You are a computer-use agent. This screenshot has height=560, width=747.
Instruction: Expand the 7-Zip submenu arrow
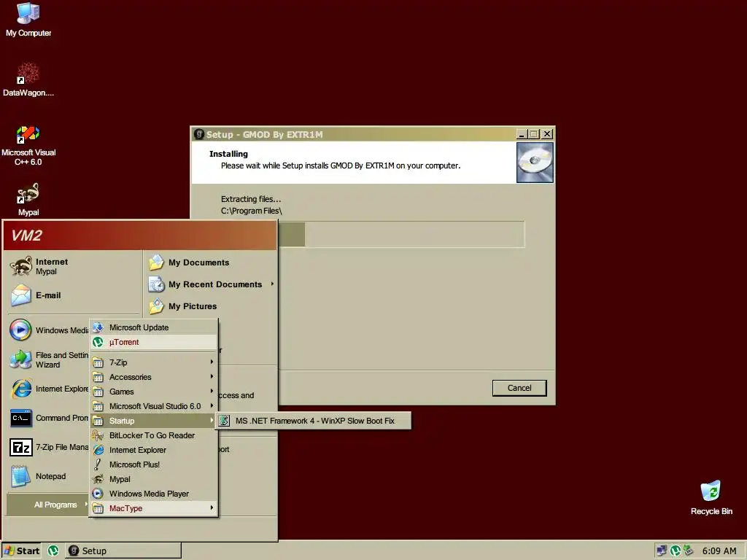click(x=212, y=362)
